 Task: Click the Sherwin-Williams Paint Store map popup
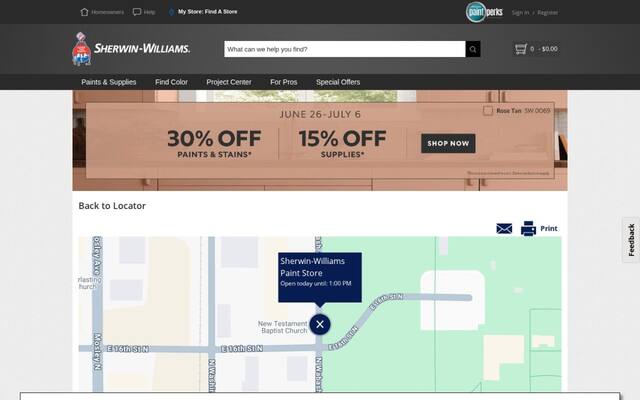coord(320,277)
